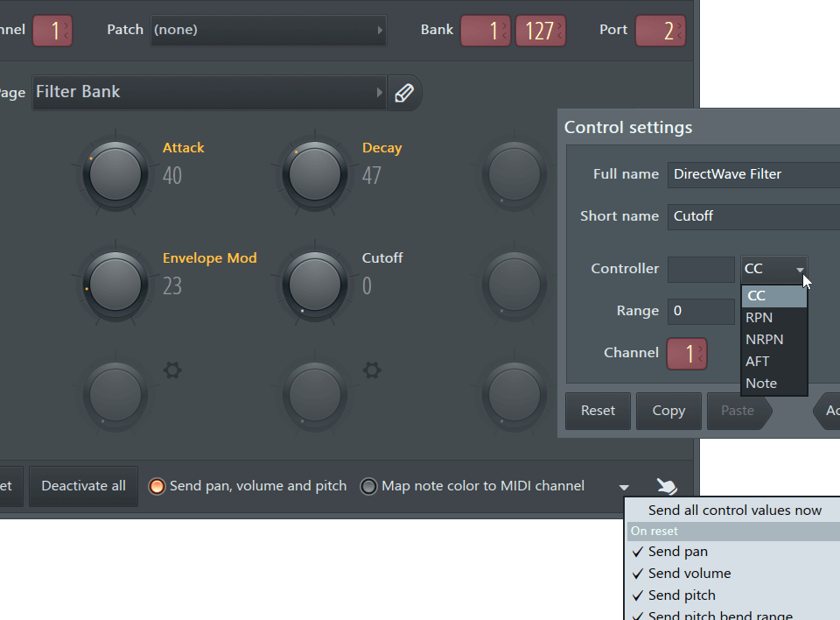Copy the current control settings
The height and width of the screenshot is (620, 840).
pos(668,410)
